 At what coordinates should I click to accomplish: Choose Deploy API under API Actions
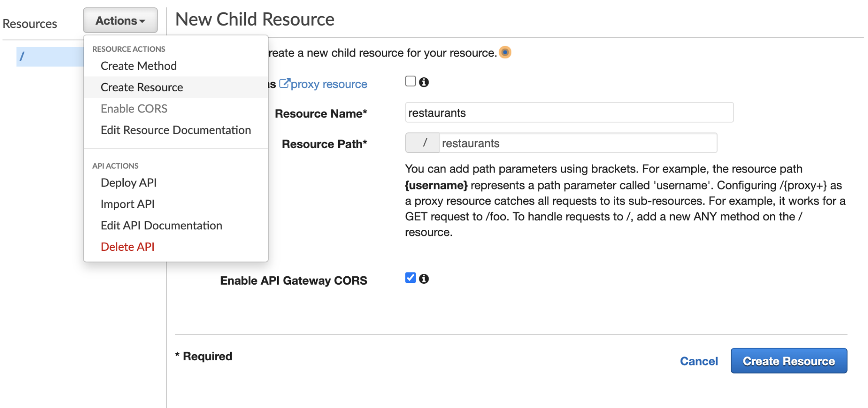pyautogui.click(x=128, y=182)
